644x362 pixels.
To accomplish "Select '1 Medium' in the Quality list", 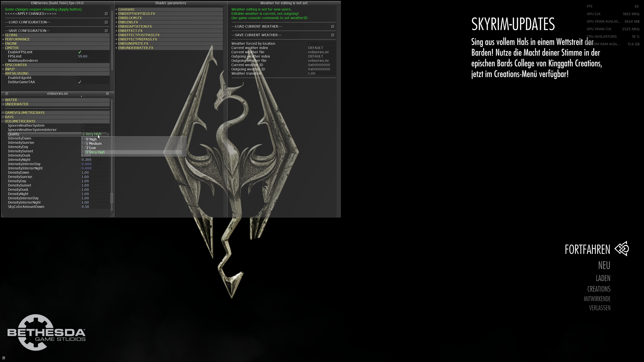I will pos(94,144).
